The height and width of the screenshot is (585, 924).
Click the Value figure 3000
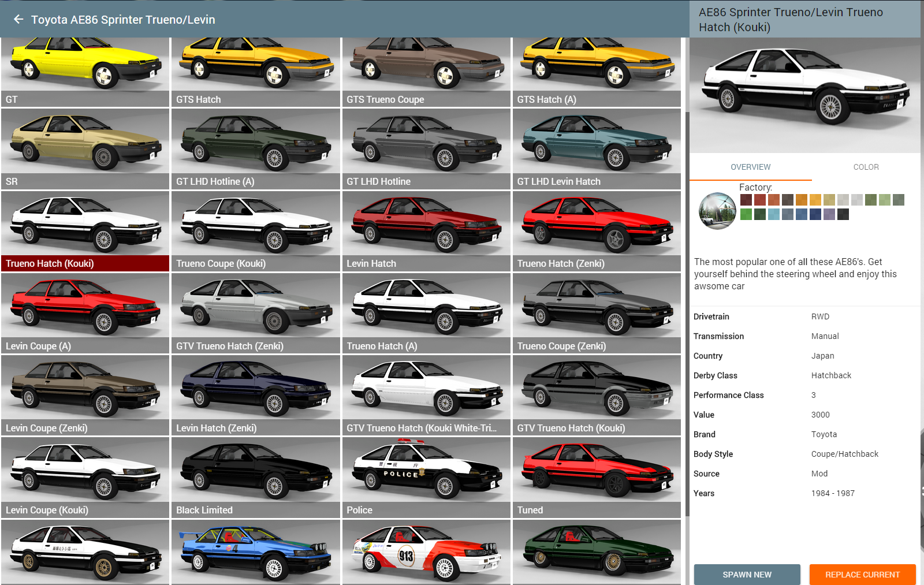pos(820,415)
